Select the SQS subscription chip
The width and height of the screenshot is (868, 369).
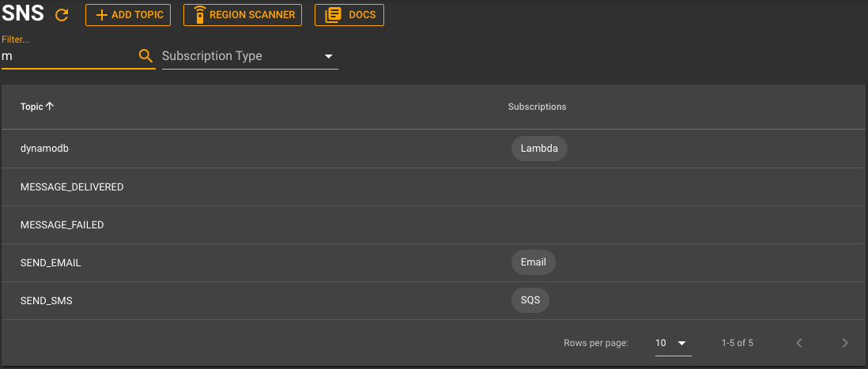pyautogui.click(x=530, y=300)
